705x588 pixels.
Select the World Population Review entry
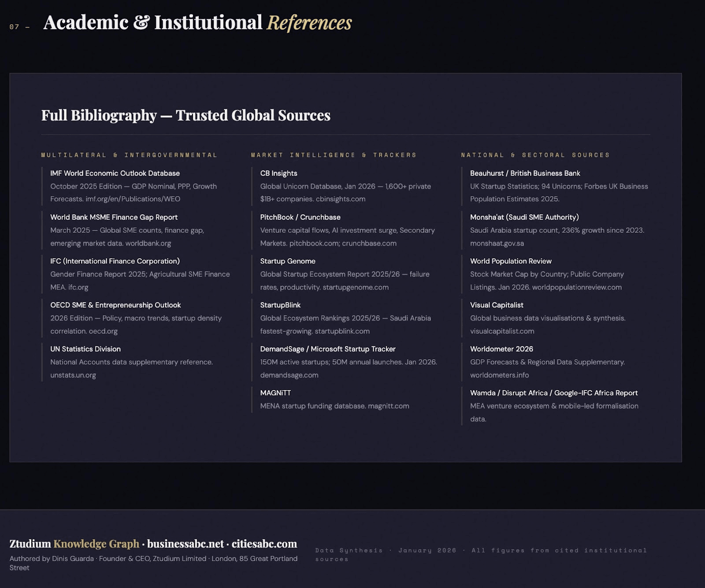click(x=511, y=261)
